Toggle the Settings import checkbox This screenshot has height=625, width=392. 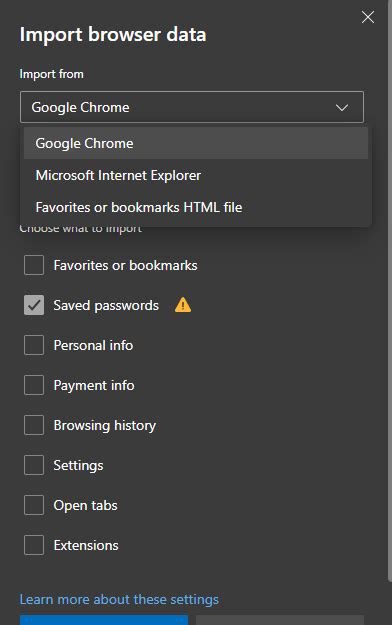(34, 465)
